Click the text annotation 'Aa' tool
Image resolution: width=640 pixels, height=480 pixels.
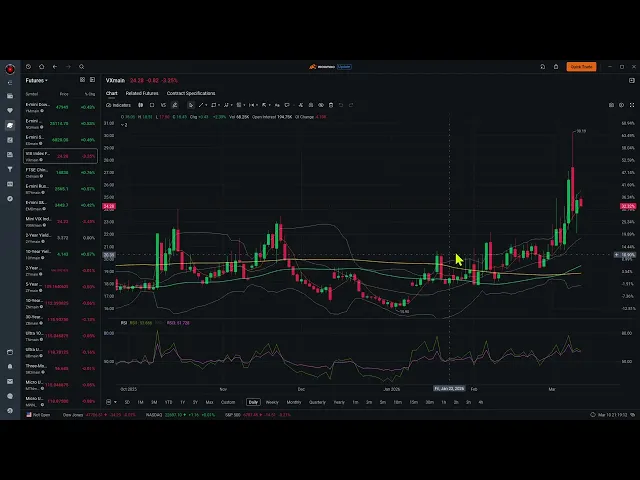[277, 105]
